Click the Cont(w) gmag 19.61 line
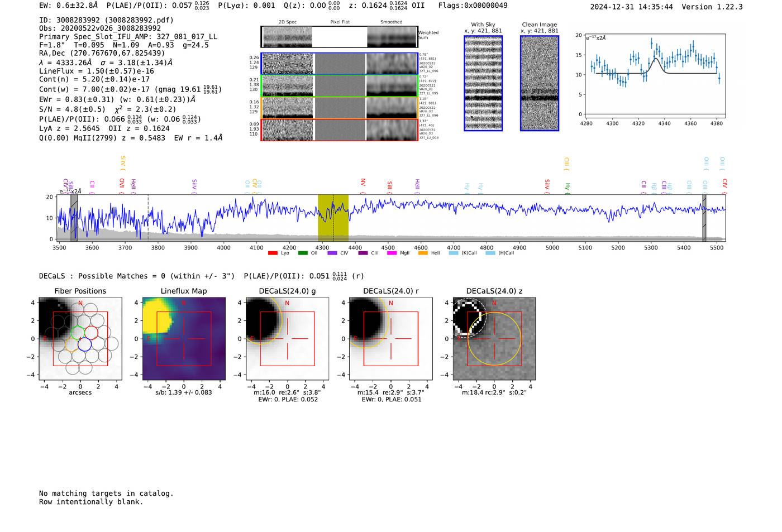The width and height of the screenshot is (782, 532). 130,89
